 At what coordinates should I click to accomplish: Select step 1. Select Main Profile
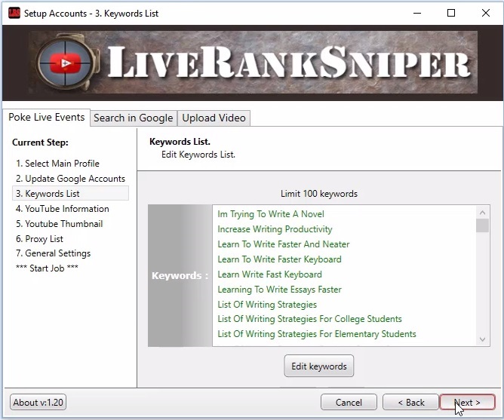(x=57, y=163)
